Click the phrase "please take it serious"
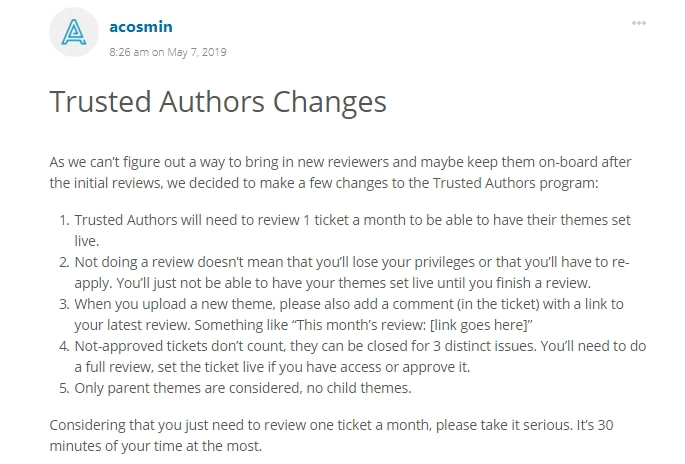 tap(504, 425)
